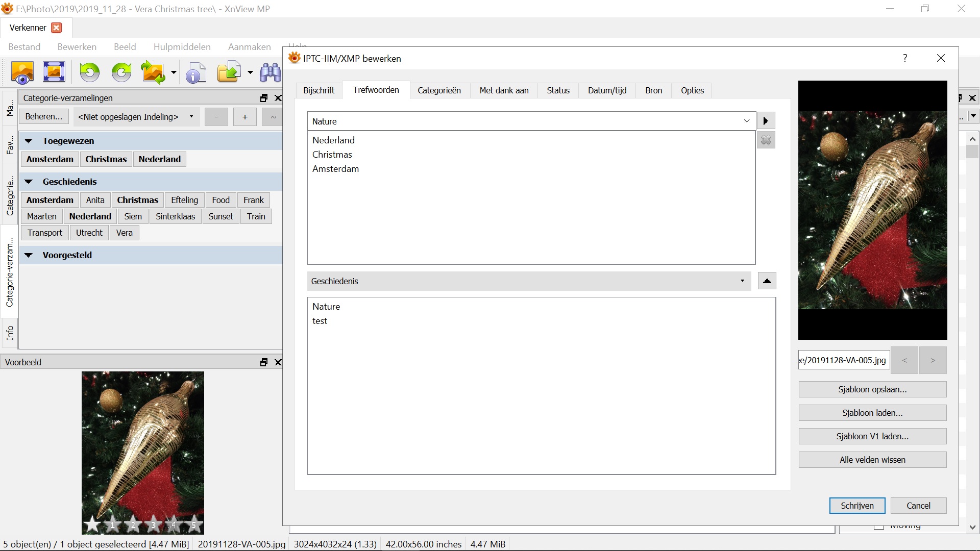
Task: Set five-star rating on preview image
Action: (194, 524)
